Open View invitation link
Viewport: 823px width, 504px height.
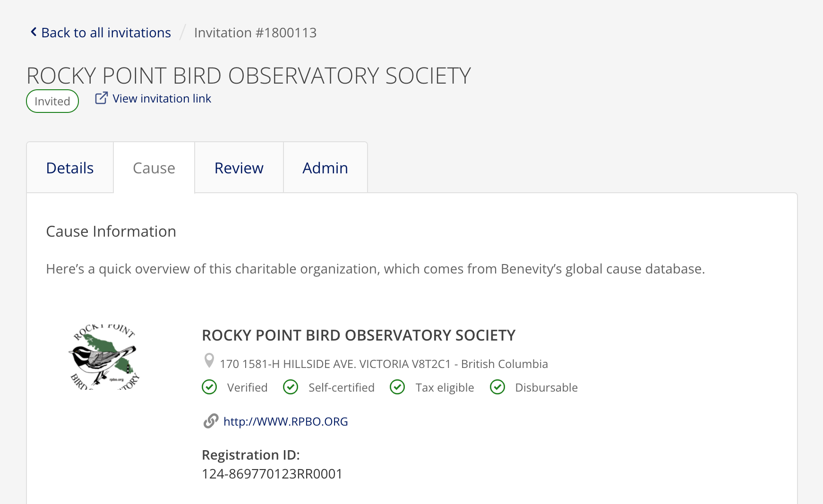[162, 98]
